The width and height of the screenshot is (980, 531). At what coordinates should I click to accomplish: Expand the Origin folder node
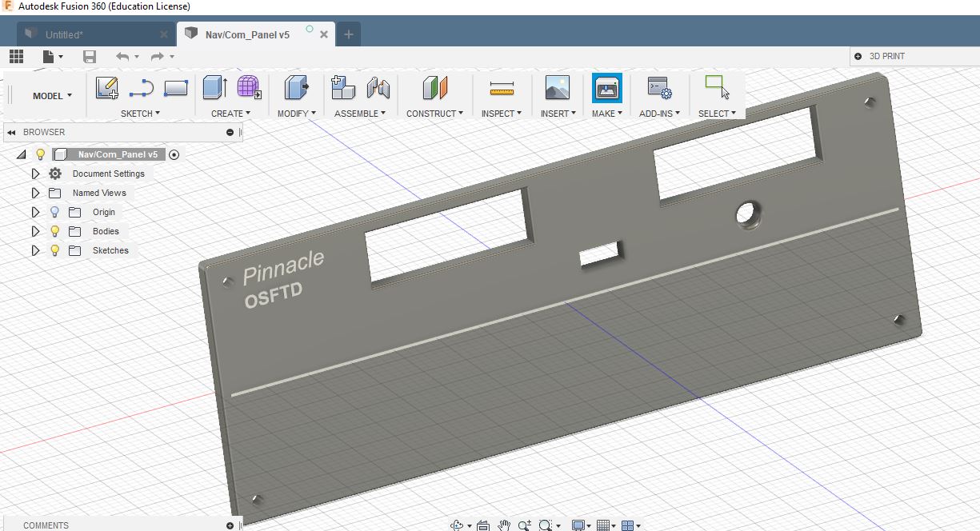pyautogui.click(x=35, y=212)
